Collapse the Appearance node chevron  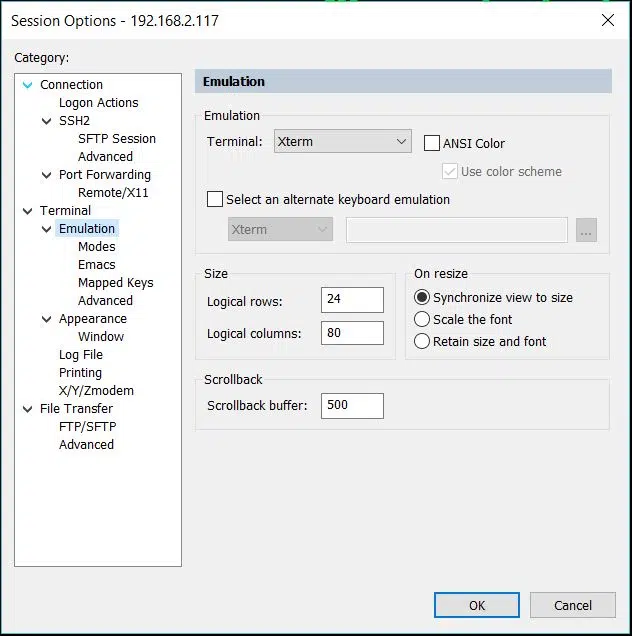(x=47, y=319)
